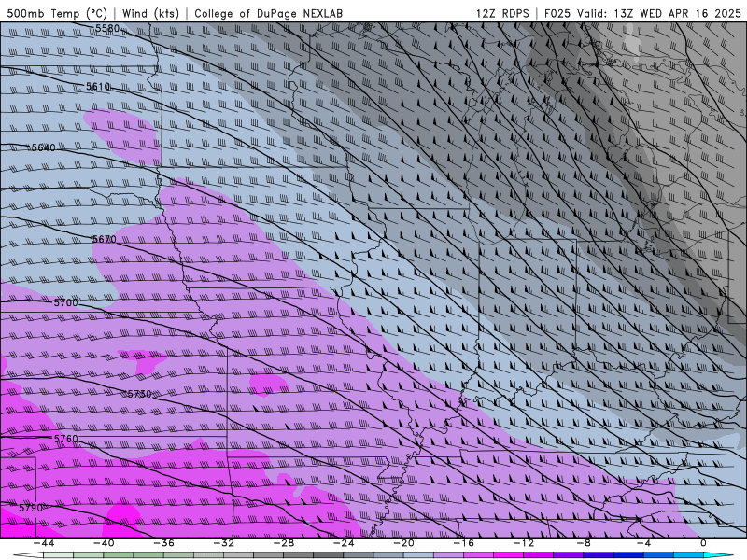
Task: Click the -16 color scale label
Action: tap(464, 543)
